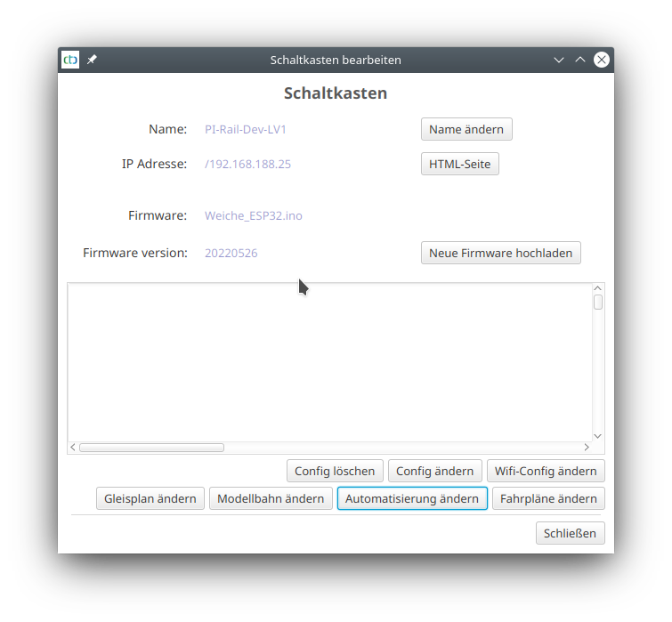Screen dimensions: 672x622
Task: Open Wifi-Config ändern
Action: [546, 471]
